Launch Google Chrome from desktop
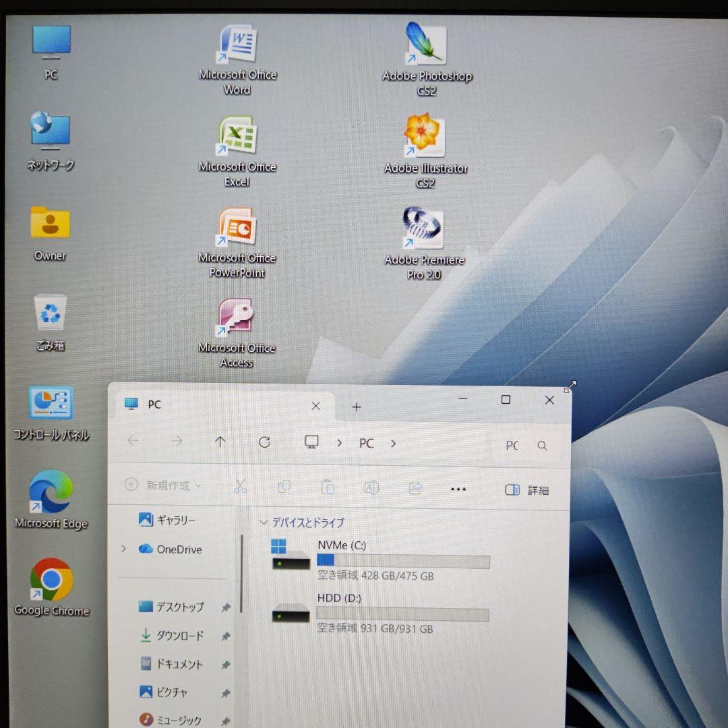The height and width of the screenshot is (728, 728). (x=51, y=587)
